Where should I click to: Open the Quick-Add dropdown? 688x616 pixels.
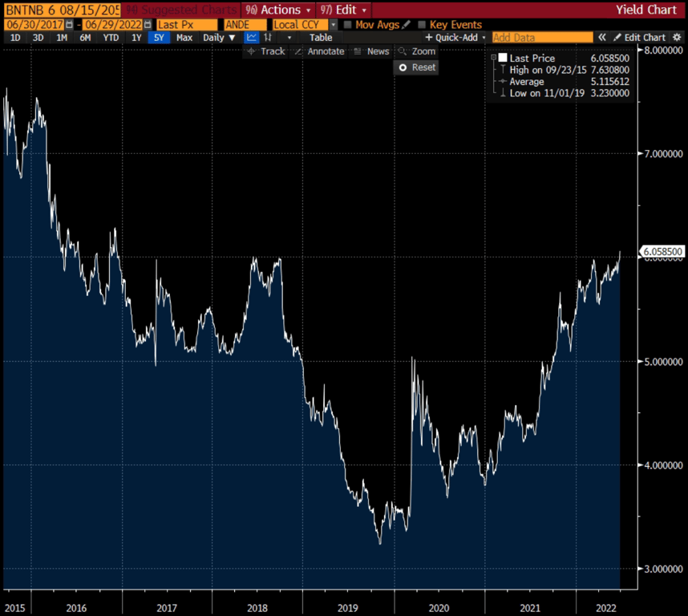click(x=455, y=38)
